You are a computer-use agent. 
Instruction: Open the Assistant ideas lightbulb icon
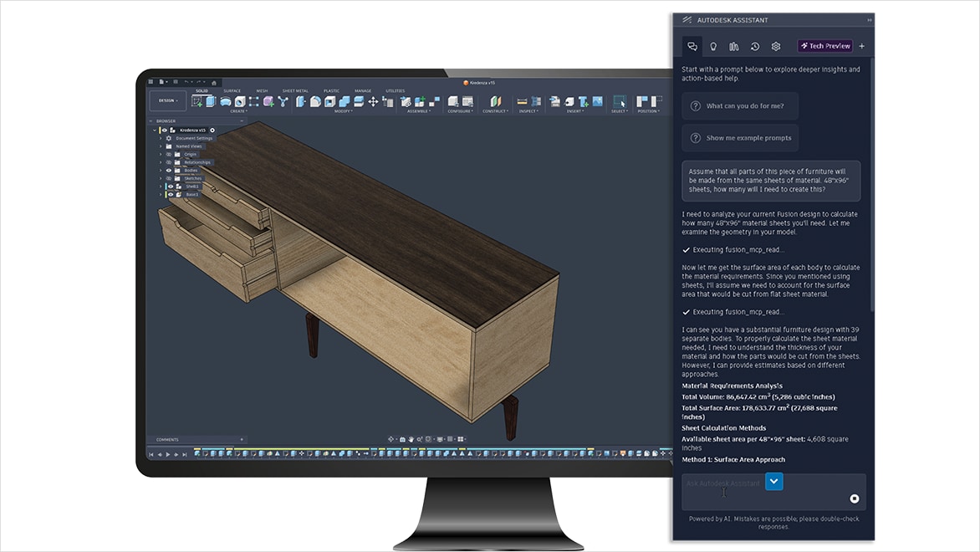coord(713,46)
